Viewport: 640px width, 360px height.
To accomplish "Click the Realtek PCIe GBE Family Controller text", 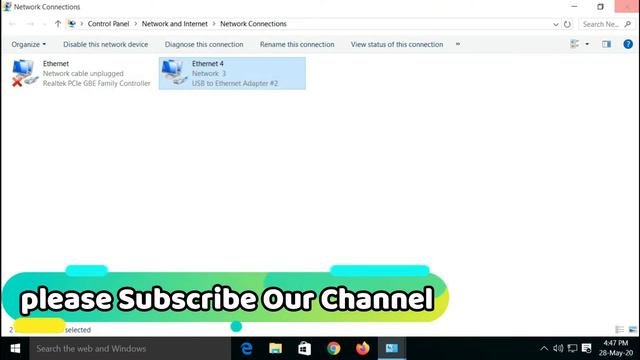I will pyautogui.click(x=97, y=83).
